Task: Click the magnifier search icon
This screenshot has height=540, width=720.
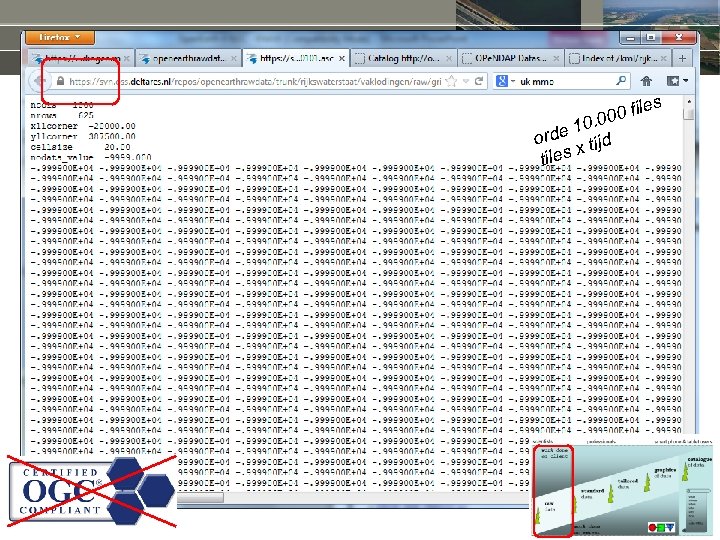Action: (621, 81)
